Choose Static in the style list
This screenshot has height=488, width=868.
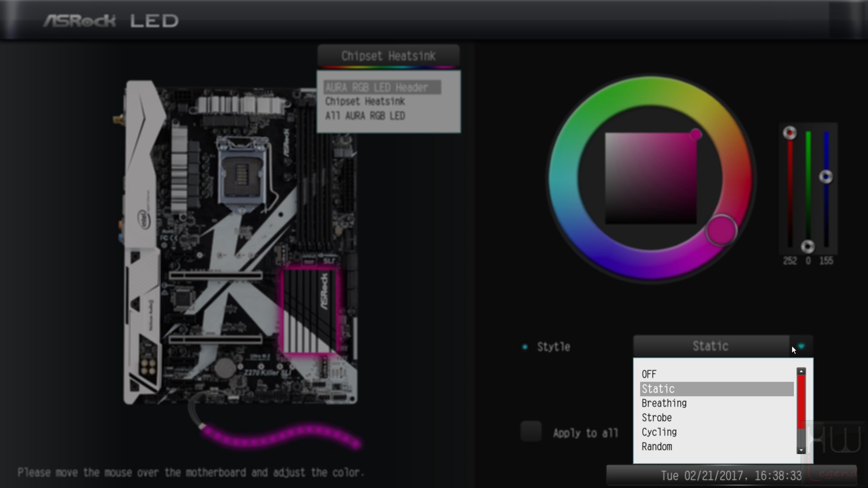717,389
